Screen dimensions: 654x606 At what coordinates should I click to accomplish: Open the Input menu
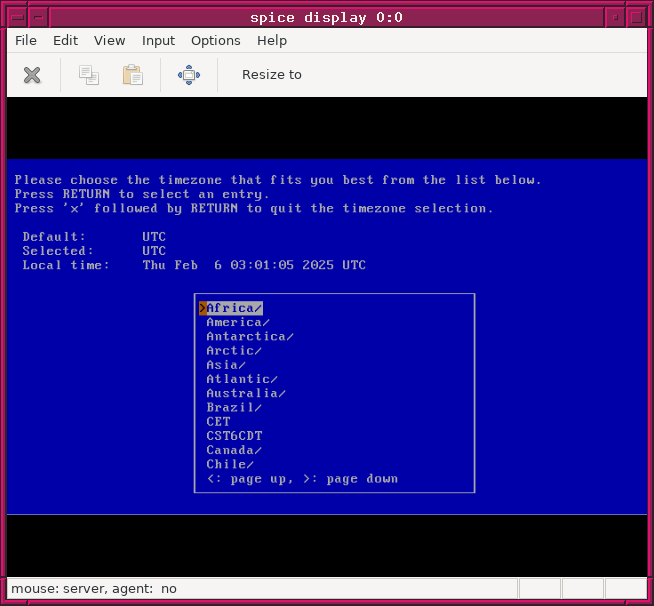click(x=158, y=41)
